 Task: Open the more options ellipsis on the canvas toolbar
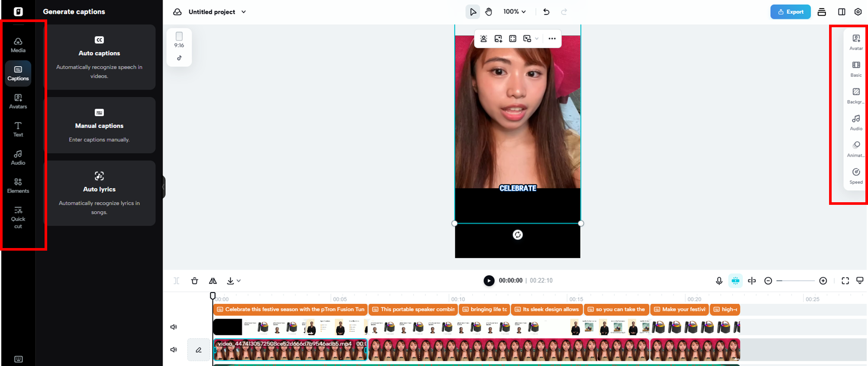(x=552, y=38)
